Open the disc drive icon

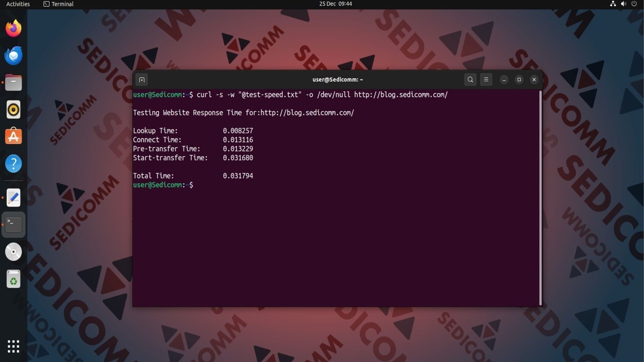click(x=13, y=252)
